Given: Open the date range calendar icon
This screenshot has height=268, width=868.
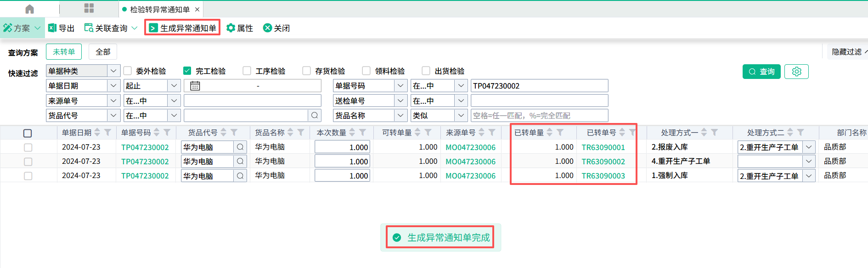Looking at the screenshot, I should [195, 86].
